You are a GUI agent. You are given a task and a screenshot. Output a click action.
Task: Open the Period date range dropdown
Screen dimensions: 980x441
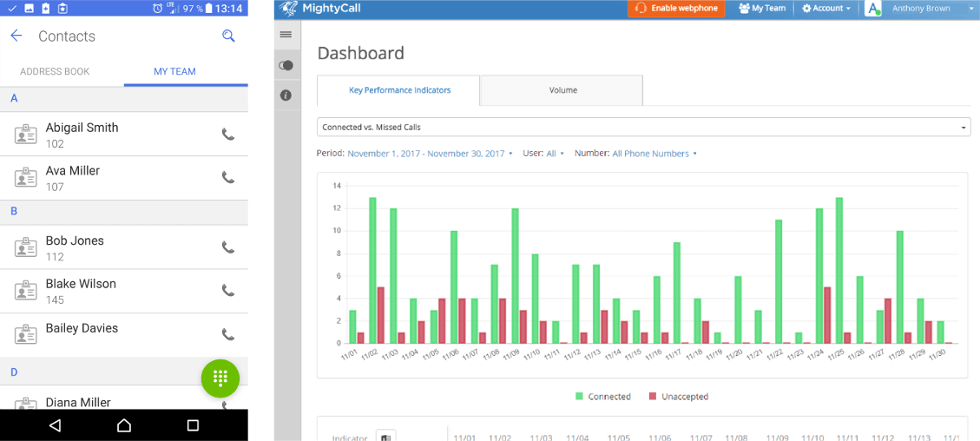(429, 154)
